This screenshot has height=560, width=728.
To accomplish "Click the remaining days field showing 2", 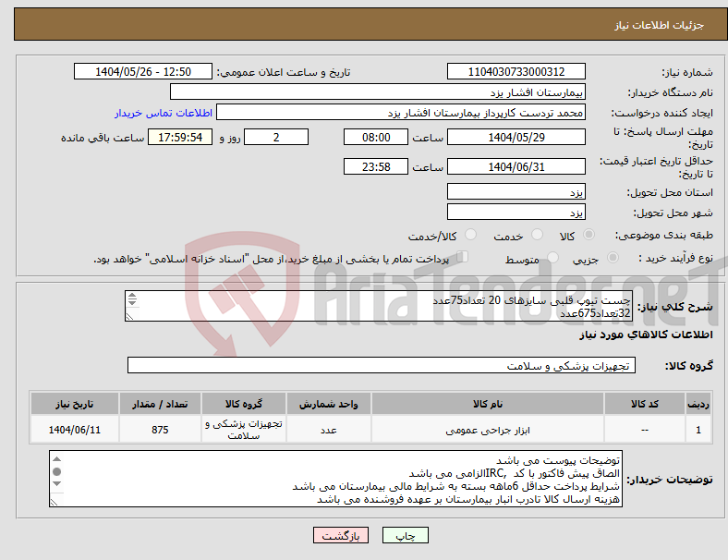I will (x=276, y=138).
